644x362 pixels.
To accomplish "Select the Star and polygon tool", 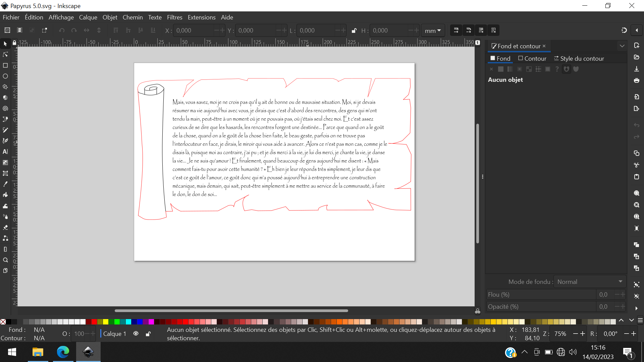I will pyautogui.click(x=5, y=87).
